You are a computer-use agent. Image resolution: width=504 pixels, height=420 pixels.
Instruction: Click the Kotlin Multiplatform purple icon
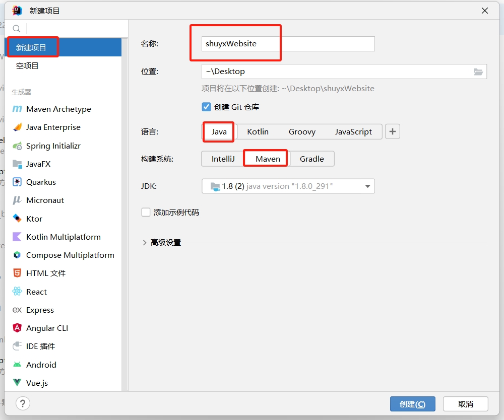coord(17,237)
